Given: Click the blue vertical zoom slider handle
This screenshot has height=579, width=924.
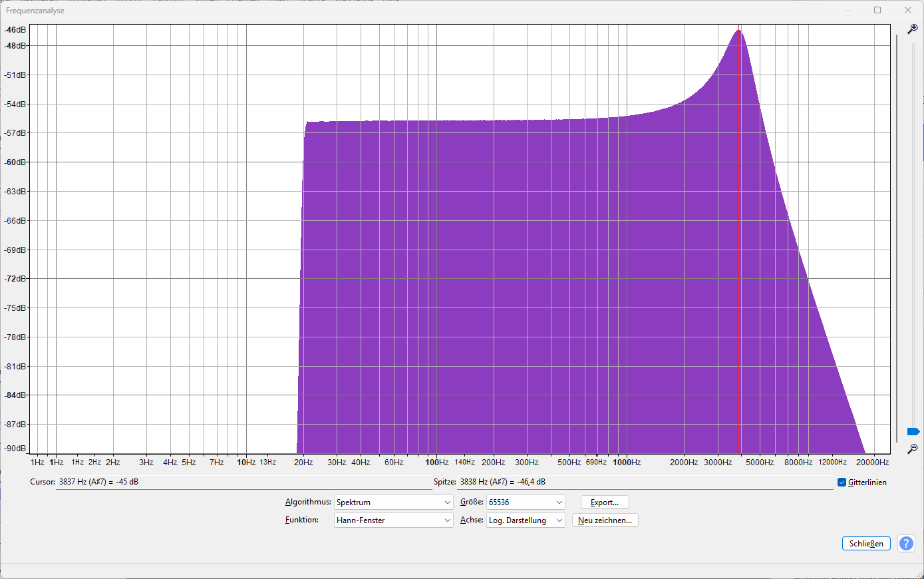Looking at the screenshot, I should (913, 432).
